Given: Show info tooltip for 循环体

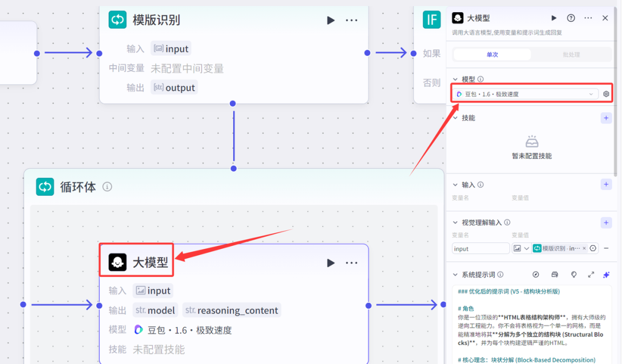Looking at the screenshot, I should [107, 187].
